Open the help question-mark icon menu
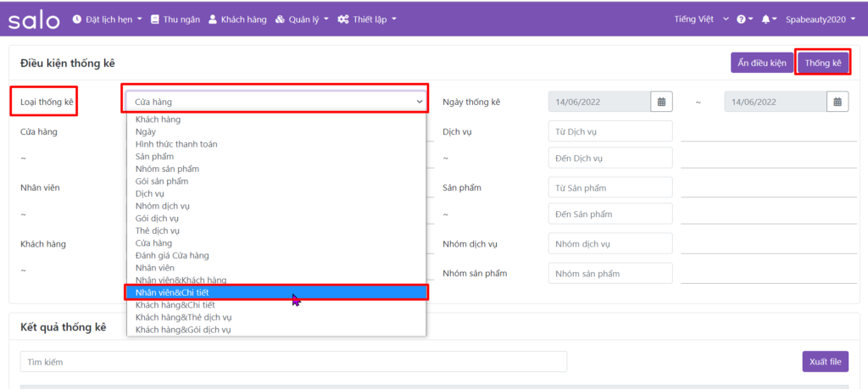868x389 pixels. 744,19
